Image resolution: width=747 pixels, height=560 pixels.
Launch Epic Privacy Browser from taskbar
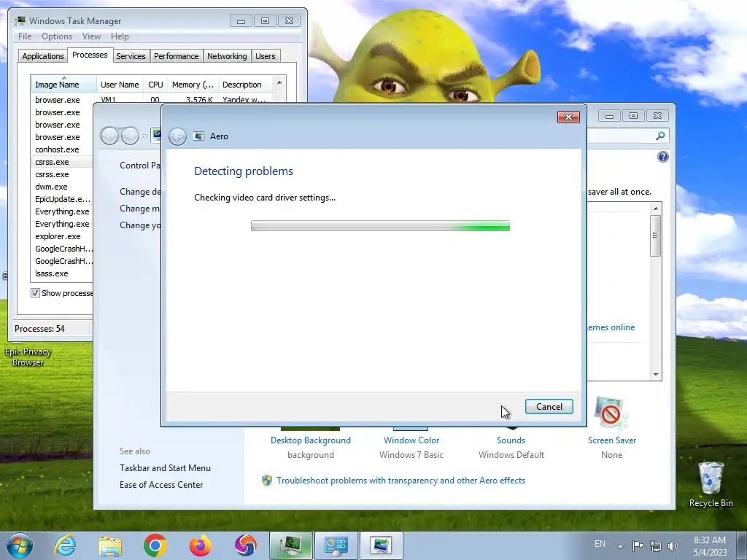245,545
